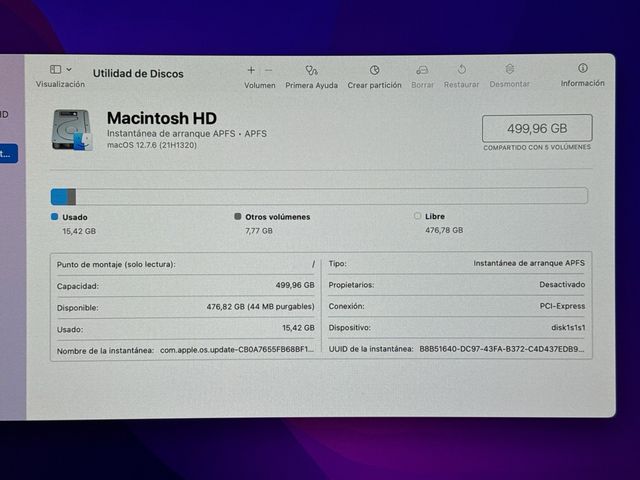
Task: Click the Borrar disk erase icon
Action: (x=422, y=70)
